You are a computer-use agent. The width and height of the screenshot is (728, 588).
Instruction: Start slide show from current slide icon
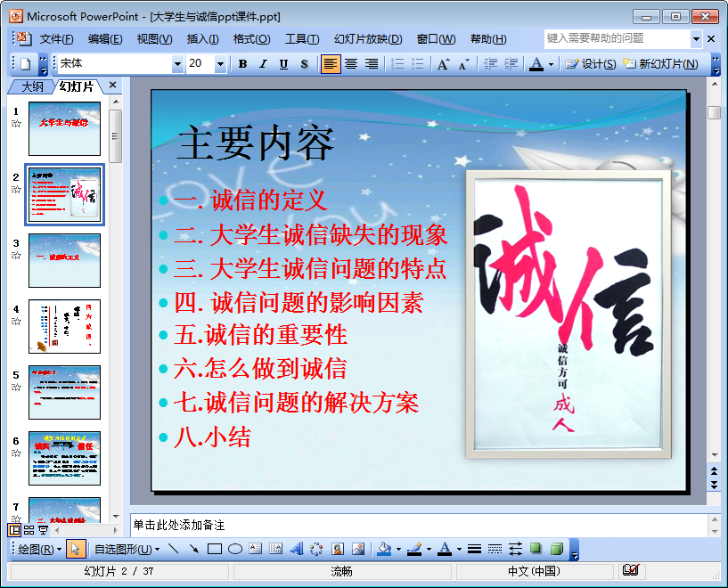(43, 529)
